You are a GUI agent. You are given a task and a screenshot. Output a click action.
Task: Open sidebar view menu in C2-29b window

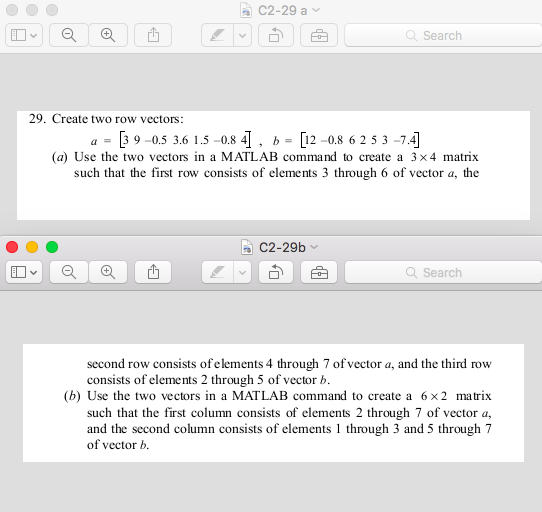(24, 272)
